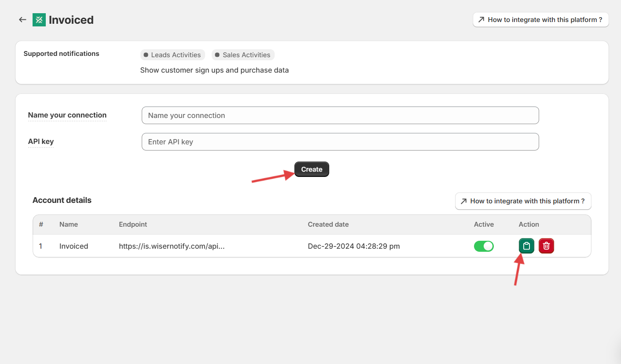The width and height of the screenshot is (621, 364).
Task: Open the integration guide button beside Account details
Action: click(x=523, y=201)
